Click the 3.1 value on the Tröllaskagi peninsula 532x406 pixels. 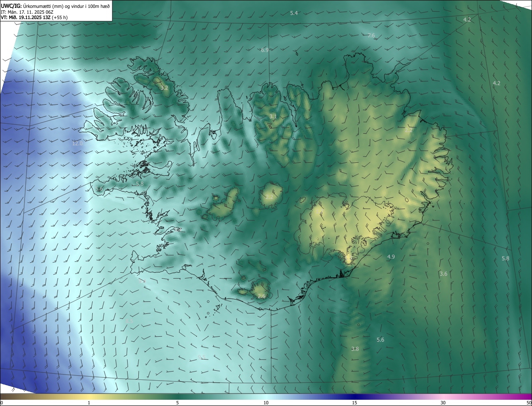[x=273, y=117]
